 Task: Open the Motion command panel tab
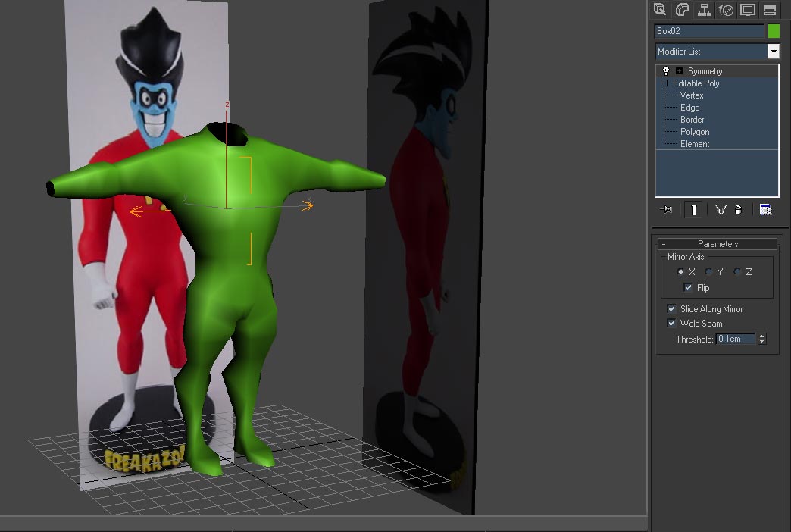(726, 10)
